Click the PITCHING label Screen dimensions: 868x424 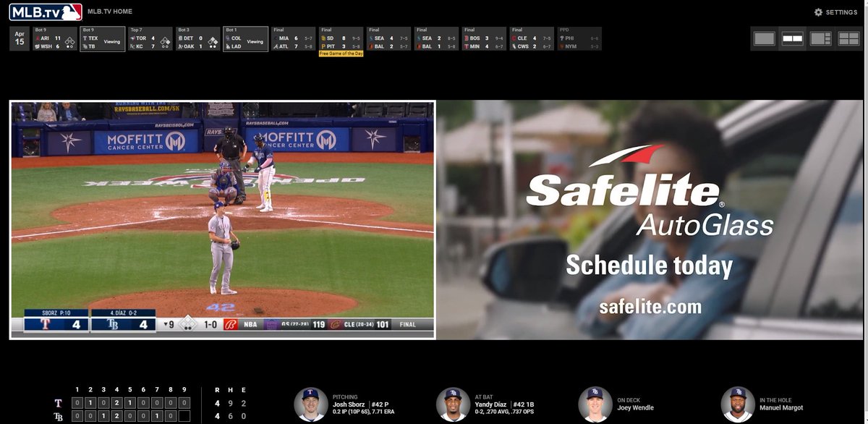(345, 397)
